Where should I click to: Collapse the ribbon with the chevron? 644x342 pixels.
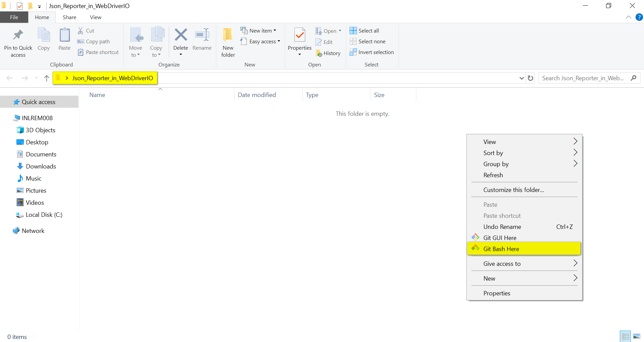pyautogui.click(x=629, y=17)
